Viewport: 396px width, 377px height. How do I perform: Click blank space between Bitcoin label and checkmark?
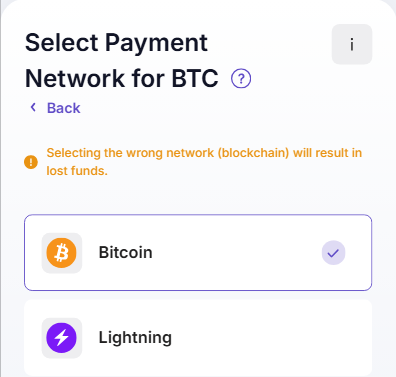click(237, 253)
